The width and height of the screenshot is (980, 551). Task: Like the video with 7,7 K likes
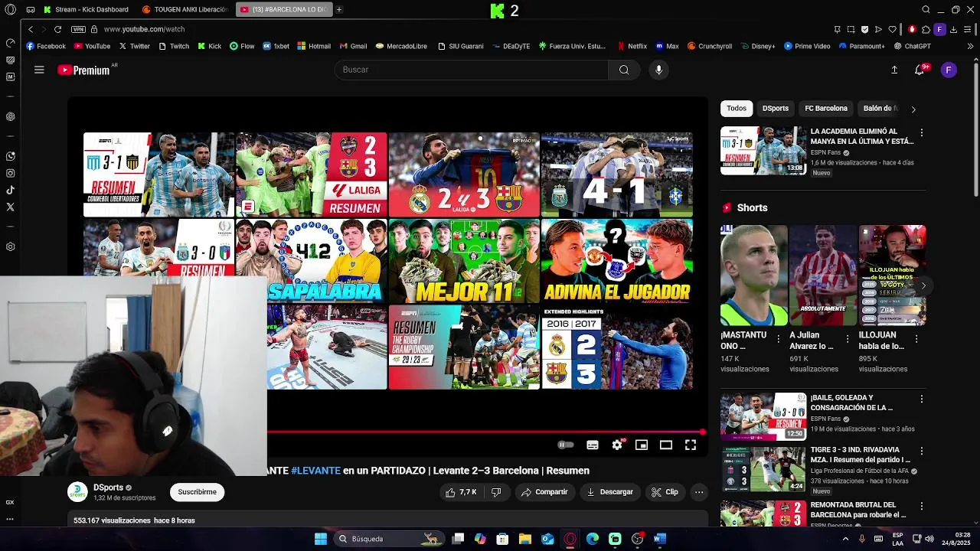click(x=462, y=492)
